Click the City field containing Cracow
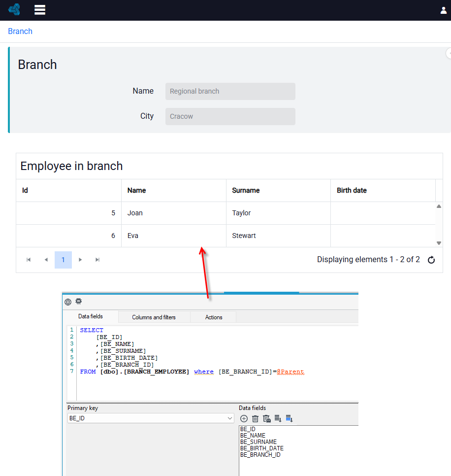Viewport: 451px width, 476px height. [x=230, y=117]
